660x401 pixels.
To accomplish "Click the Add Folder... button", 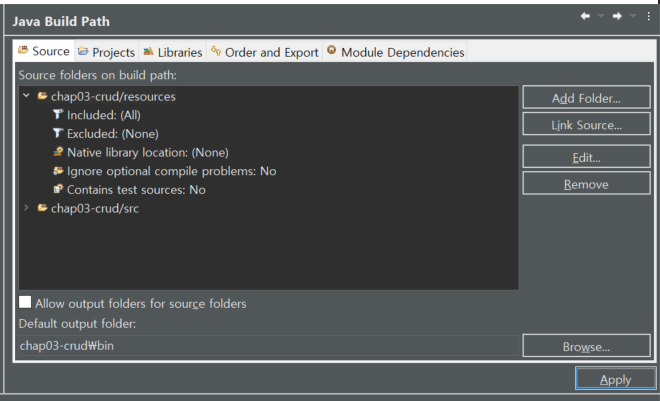I will coord(586,97).
